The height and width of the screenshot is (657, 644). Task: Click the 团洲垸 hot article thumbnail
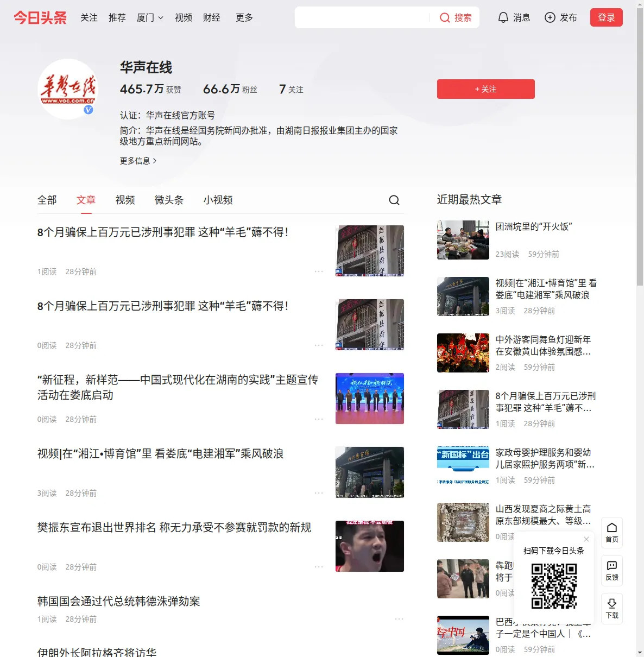(x=463, y=240)
